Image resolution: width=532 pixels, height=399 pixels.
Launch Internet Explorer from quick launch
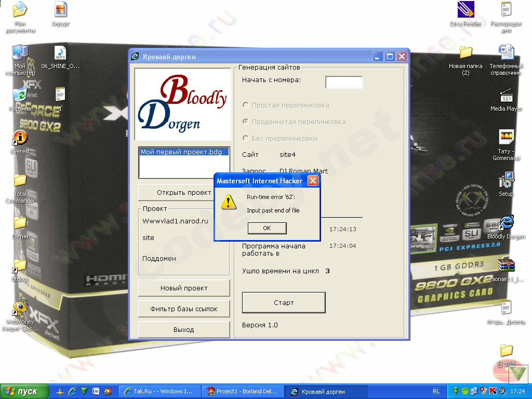pos(72,391)
